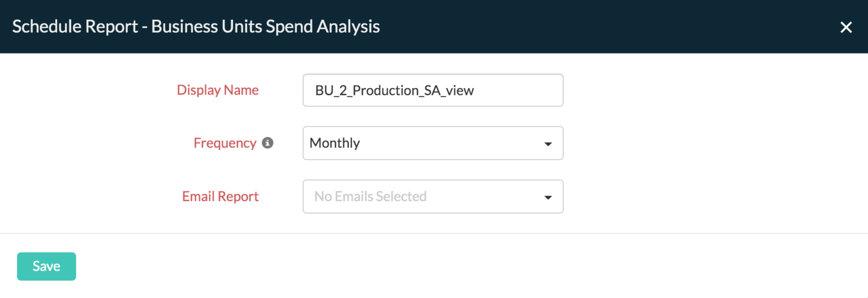Click the X in the dialog header
The image size is (868, 298).
(x=846, y=27)
